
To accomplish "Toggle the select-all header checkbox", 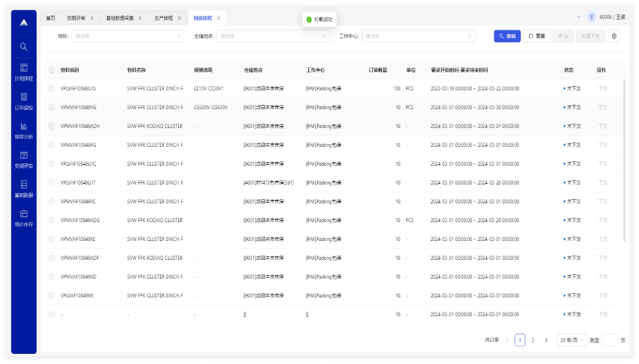I will [51, 69].
